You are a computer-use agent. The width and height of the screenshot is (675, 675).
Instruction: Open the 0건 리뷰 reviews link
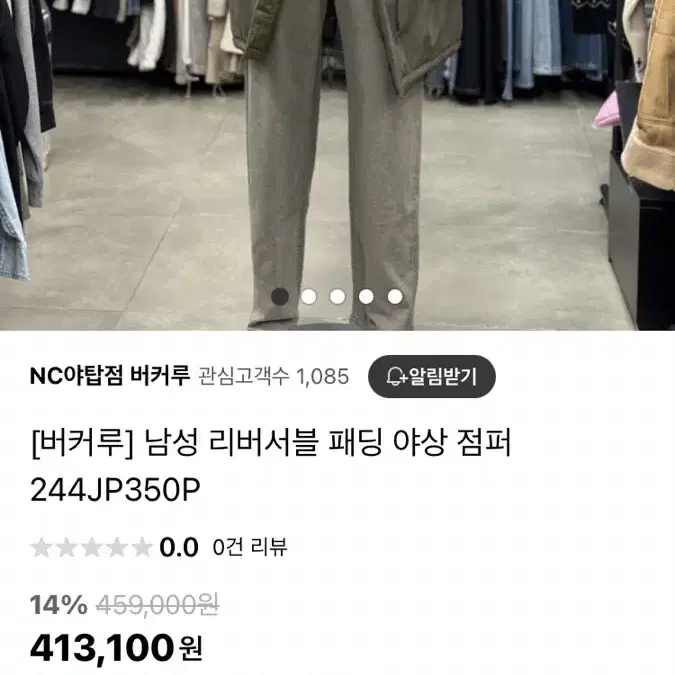pos(250,548)
